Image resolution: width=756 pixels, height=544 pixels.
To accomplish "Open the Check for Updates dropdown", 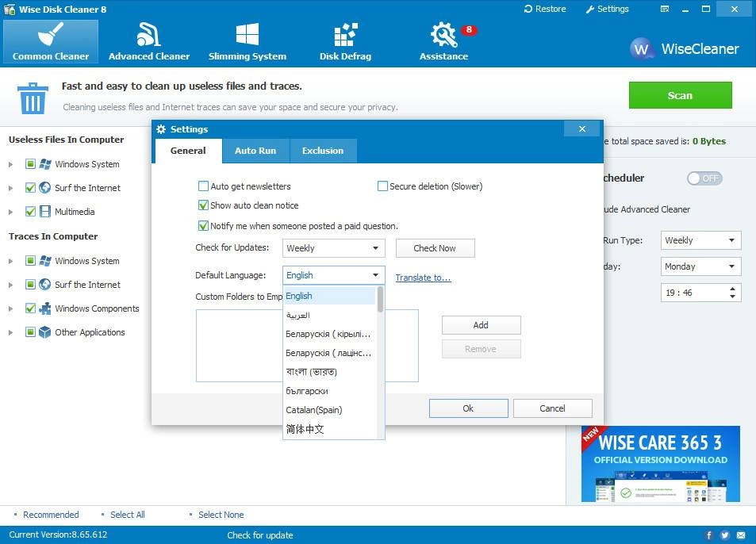I will click(x=334, y=248).
